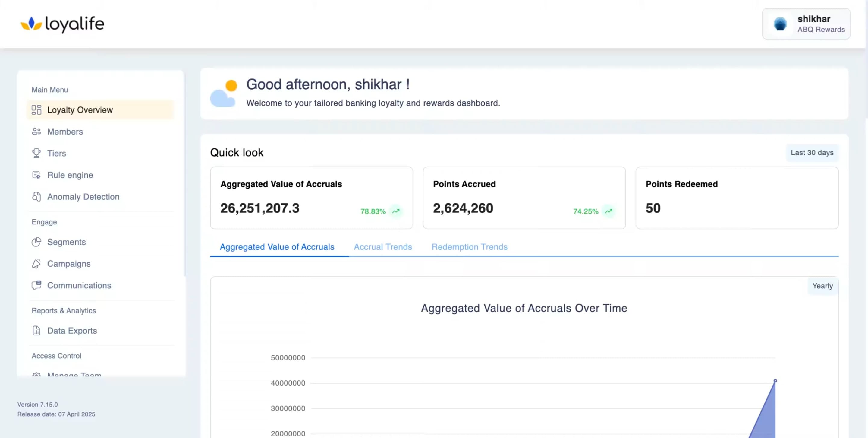The height and width of the screenshot is (438, 868).
Task: Open the Last 30 days period dropdown
Action: tap(812, 153)
